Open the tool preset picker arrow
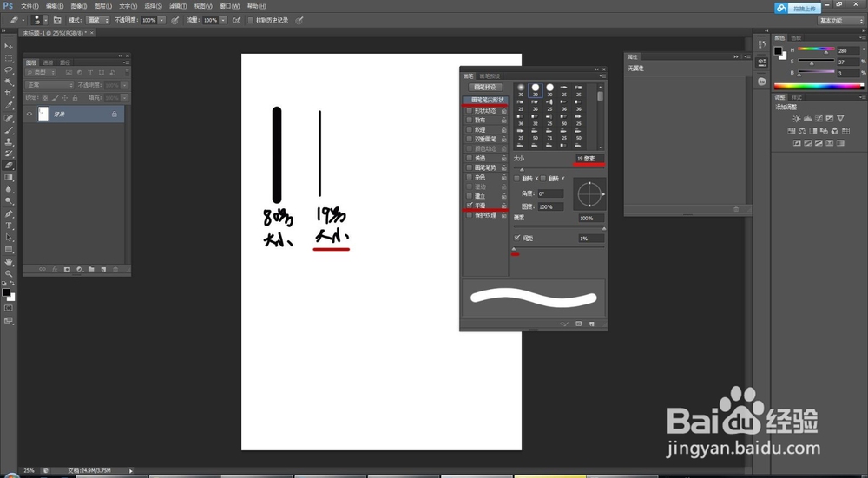The height and width of the screenshot is (478, 868). (x=23, y=21)
